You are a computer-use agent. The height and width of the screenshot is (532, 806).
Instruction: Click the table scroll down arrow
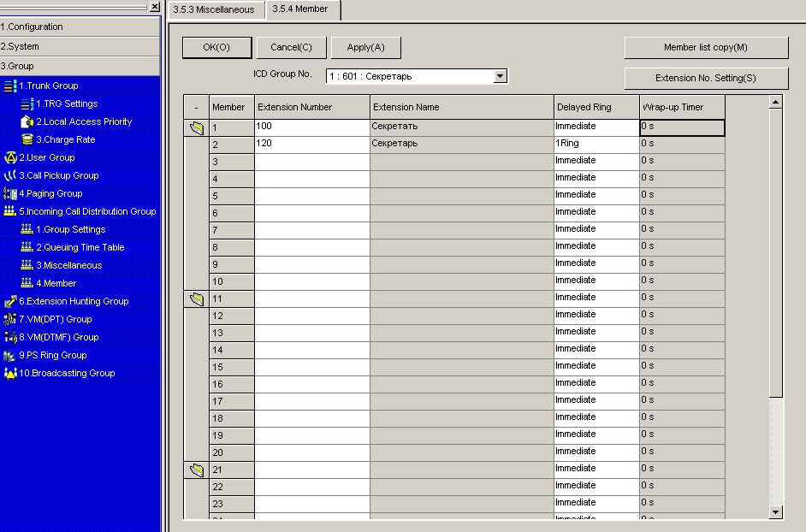tap(776, 512)
